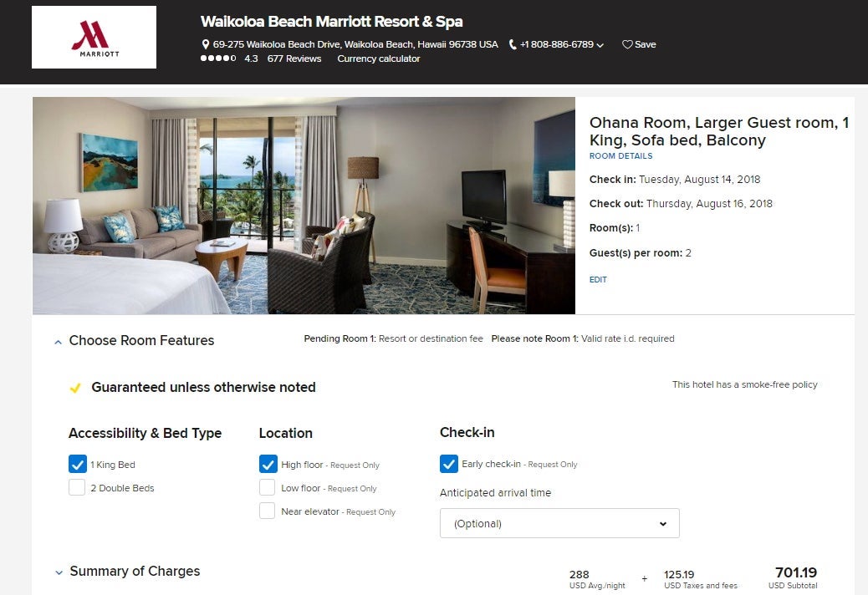Open the 677 Reviews link
Image resolution: width=868 pixels, height=595 pixels.
pyautogui.click(x=294, y=58)
